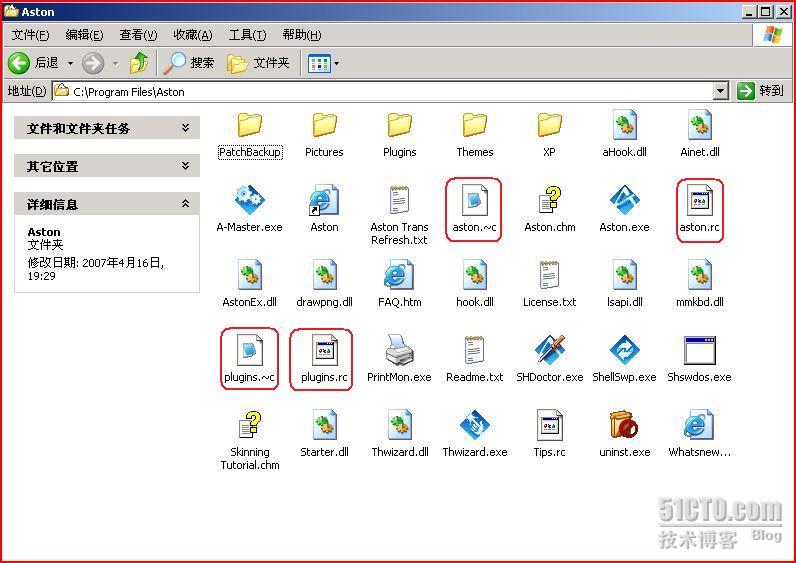Collapse the 详细信息 panel
Image resolution: width=796 pixels, height=563 pixels.
tap(107, 204)
